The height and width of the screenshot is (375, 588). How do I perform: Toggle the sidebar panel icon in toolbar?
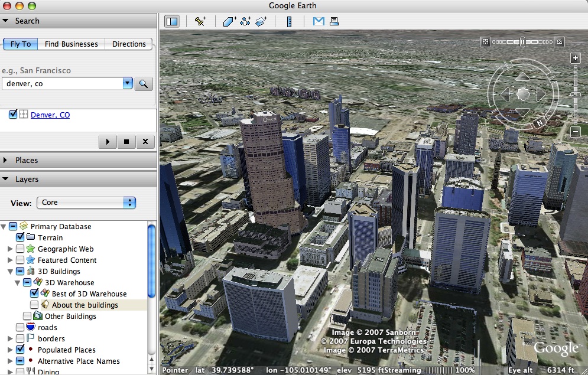[x=172, y=21]
